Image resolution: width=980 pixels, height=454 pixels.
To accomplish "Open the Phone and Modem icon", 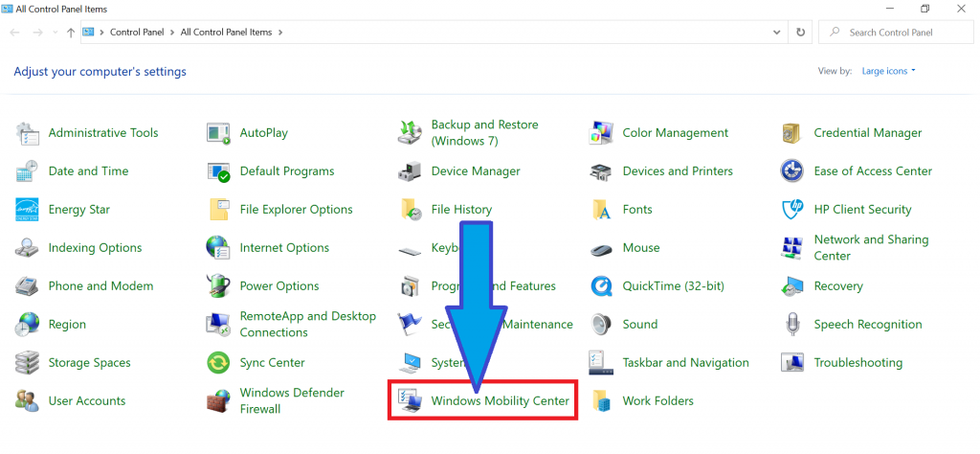I will pos(27,286).
